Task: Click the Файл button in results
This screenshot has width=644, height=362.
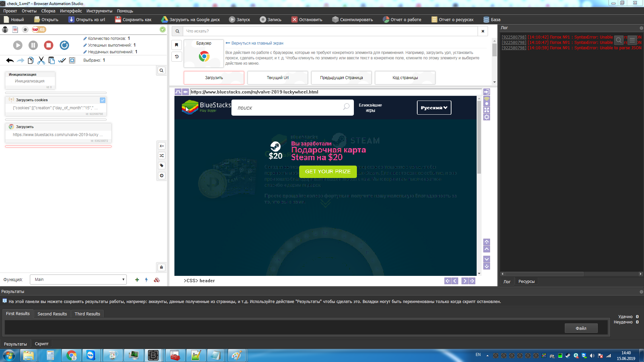Action: tap(581, 328)
